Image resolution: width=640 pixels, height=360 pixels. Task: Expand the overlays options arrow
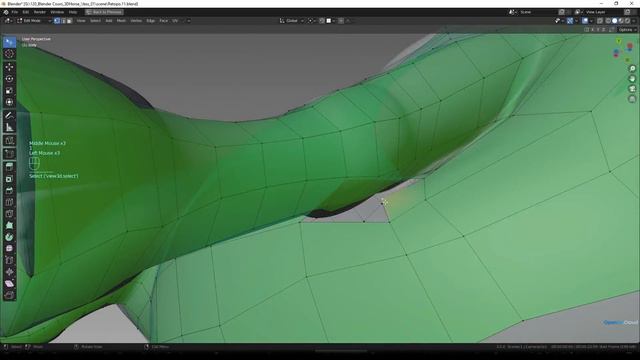coord(591,21)
